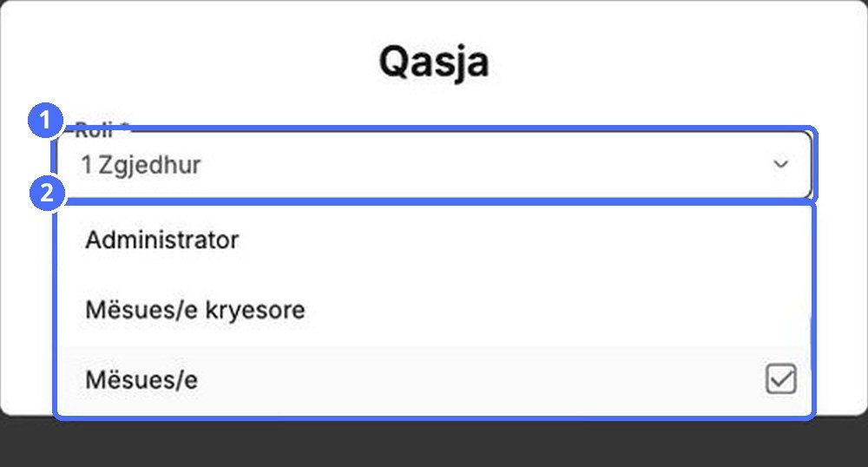Click the "1 Zgjedhur" selected value text
The height and width of the screenshot is (467, 868).
point(141,165)
